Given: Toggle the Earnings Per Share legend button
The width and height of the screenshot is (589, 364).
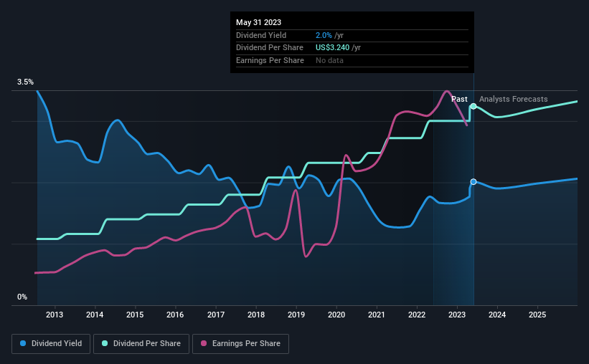Looking at the screenshot, I should pos(240,344).
